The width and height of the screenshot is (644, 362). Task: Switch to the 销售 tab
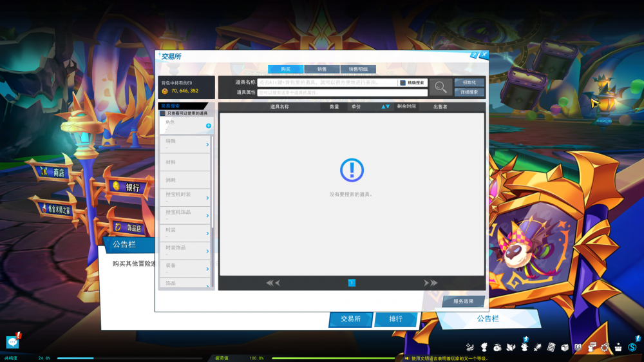point(321,69)
